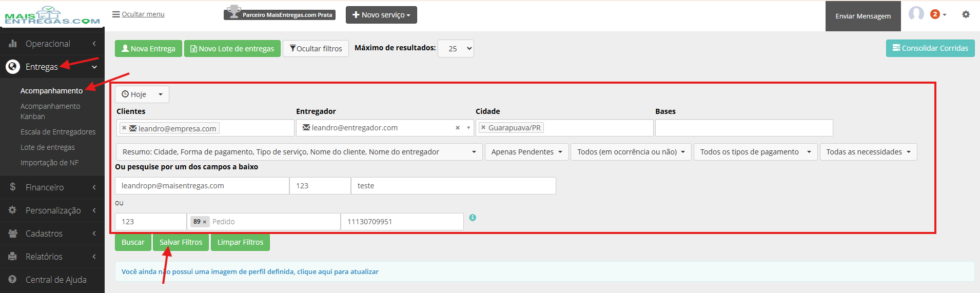
Task: Click Enviar Mensagem button
Action: point(863,16)
